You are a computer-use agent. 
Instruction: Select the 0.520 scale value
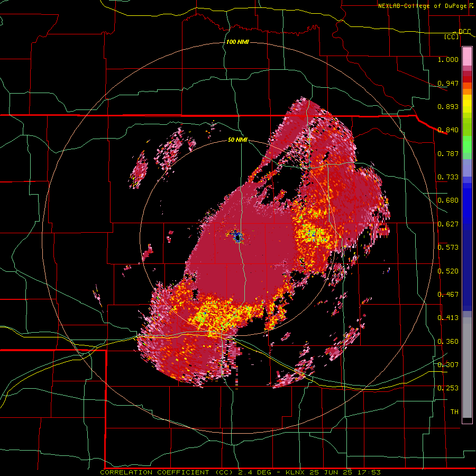tap(448, 271)
